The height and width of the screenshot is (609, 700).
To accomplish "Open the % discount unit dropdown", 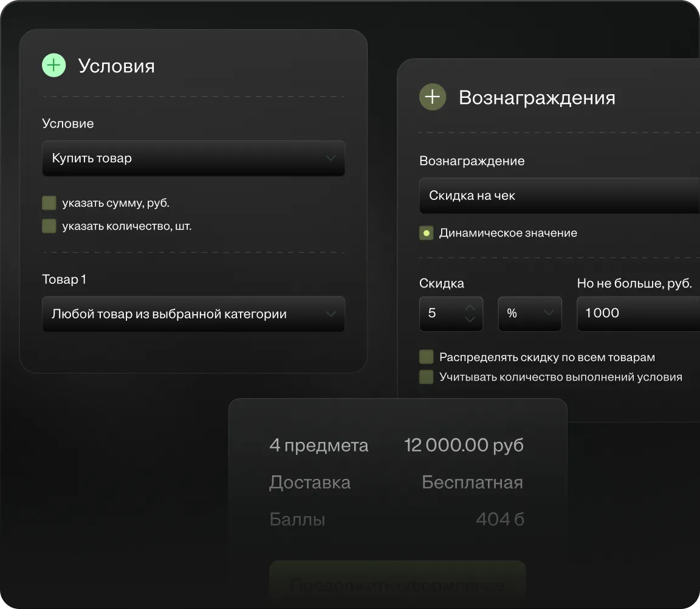I will point(529,314).
